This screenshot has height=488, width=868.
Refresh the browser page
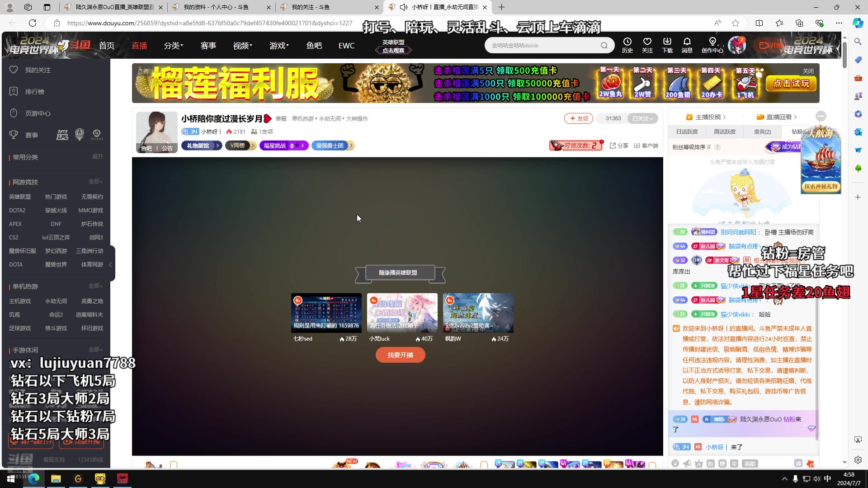[33, 23]
